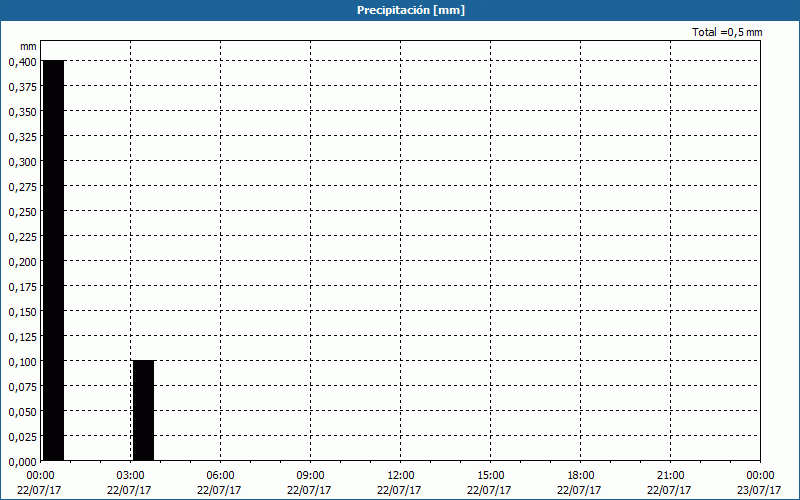Click the 22/07/17 date under 21:00
Screen dimensions: 800x500
[x=669, y=490]
